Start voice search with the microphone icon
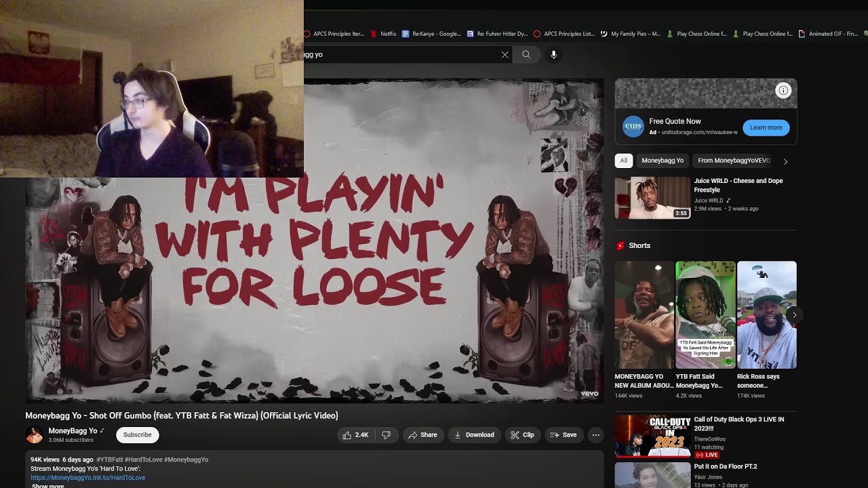 [553, 55]
